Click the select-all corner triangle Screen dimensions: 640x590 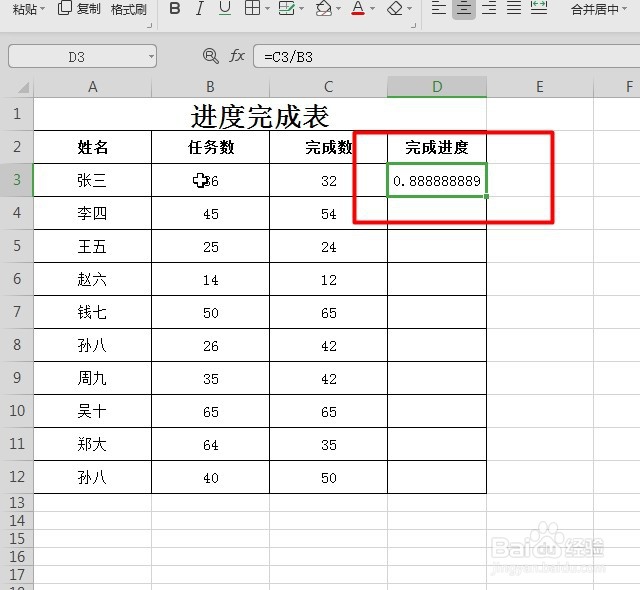23,87
